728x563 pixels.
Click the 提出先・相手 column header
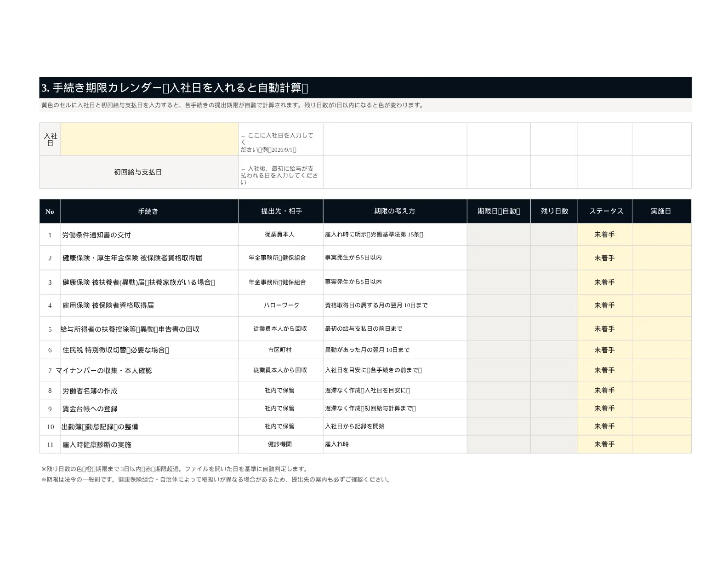coord(281,212)
